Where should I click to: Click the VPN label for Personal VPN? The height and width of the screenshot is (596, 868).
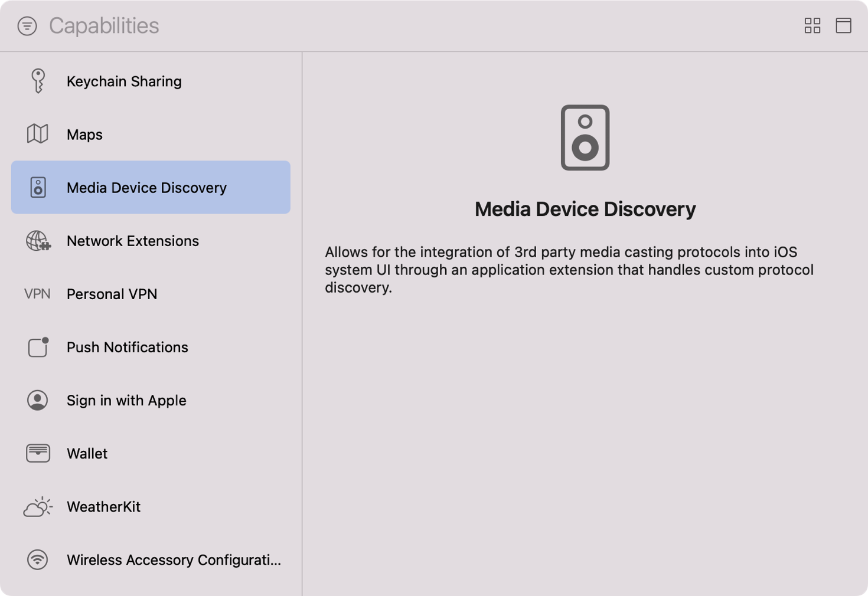pos(37,294)
